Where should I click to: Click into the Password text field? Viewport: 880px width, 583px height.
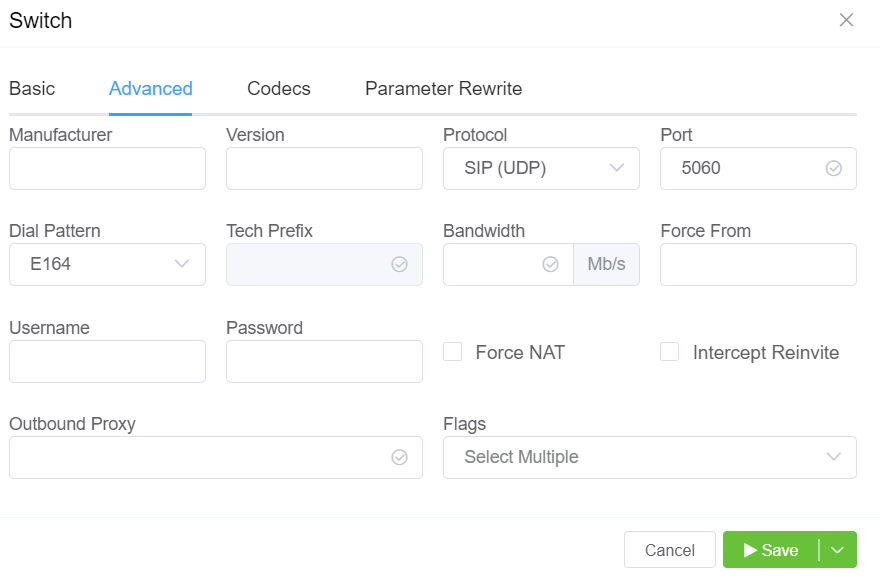tap(324, 361)
